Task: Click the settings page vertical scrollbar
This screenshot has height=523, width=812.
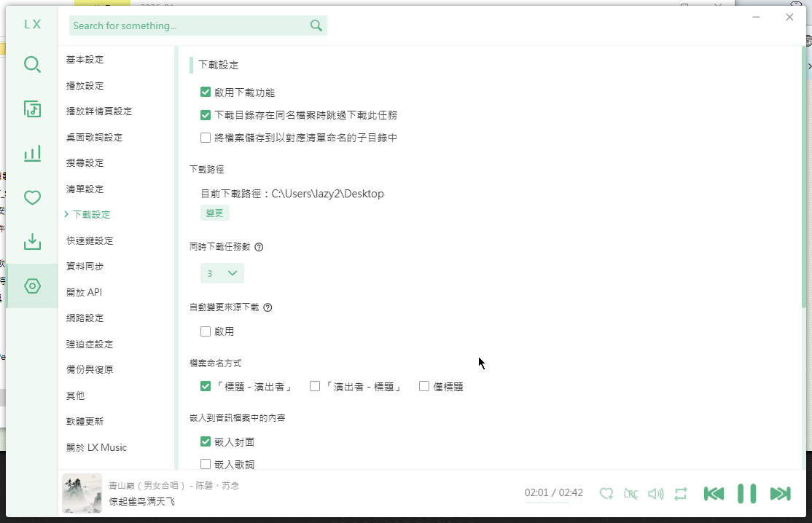Action: pyautogui.click(x=804, y=176)
